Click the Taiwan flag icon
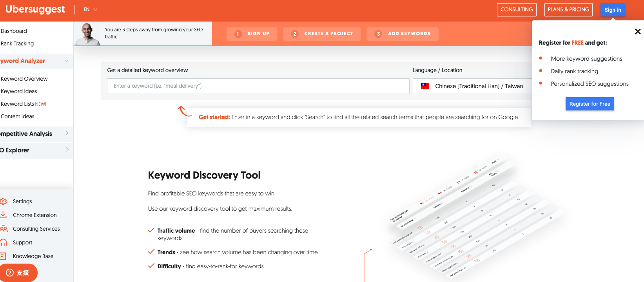This screenshot has height=282, width=644. 425,86
